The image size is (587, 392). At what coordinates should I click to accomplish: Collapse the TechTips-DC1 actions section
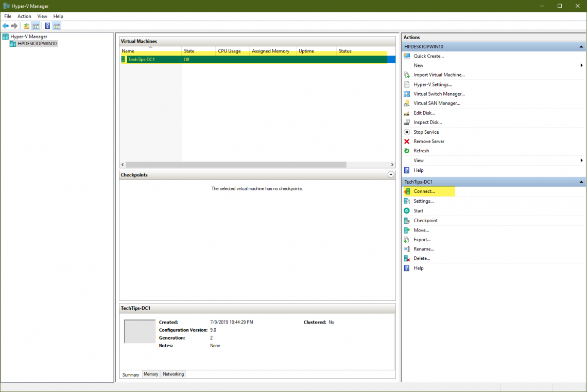pyautogui.click(x=581, y=182)
